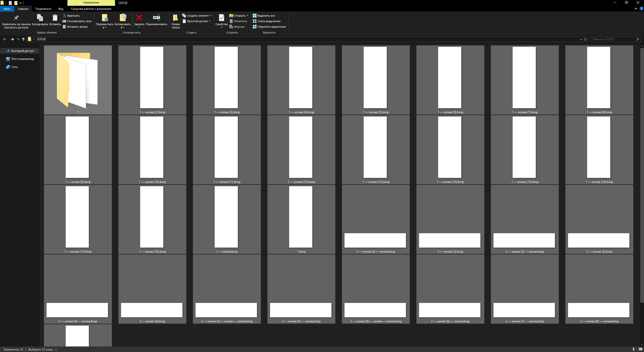Switch to large thumbnails view in the status bar

point(640,349)
